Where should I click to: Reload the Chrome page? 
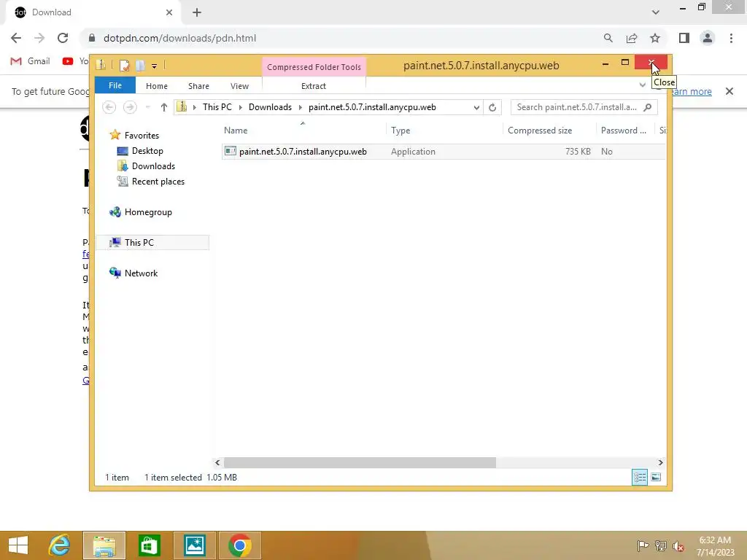tap(63, 38)
